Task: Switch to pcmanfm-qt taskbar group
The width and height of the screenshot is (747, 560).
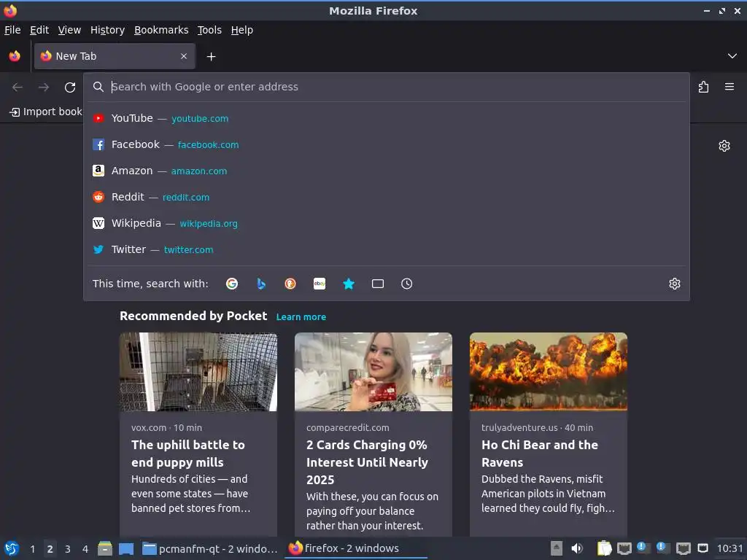Action: tap(209, 548)
